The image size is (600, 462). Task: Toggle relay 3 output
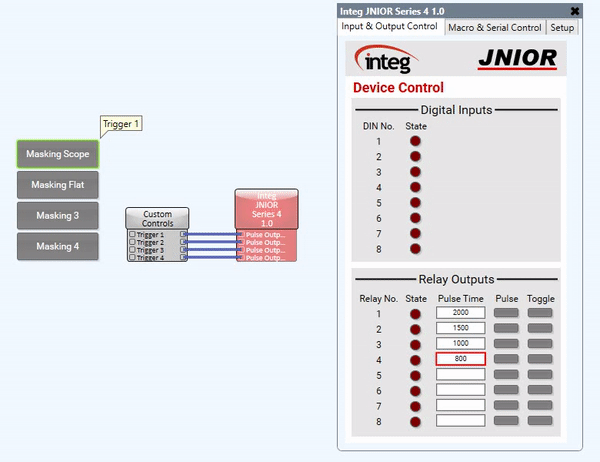540,343
